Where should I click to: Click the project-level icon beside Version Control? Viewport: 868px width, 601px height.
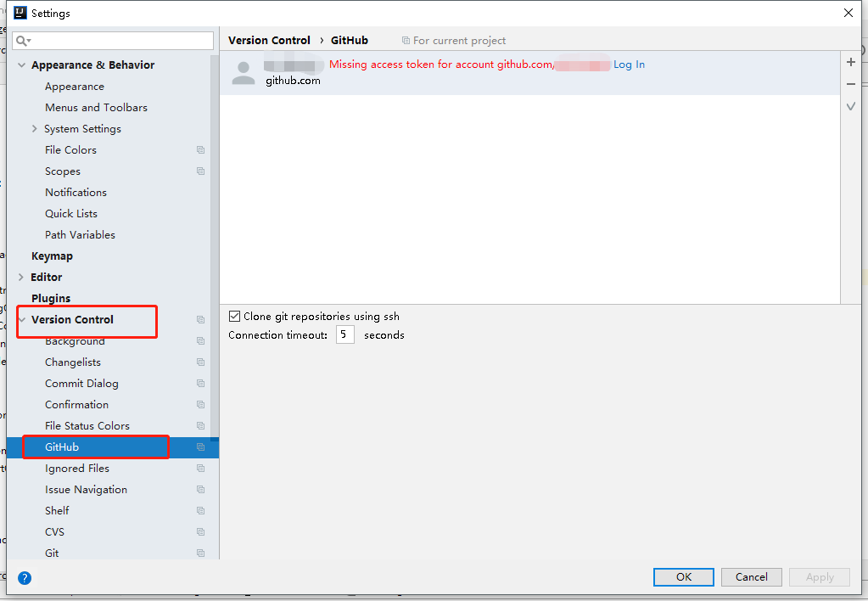[x=200, y=320]
